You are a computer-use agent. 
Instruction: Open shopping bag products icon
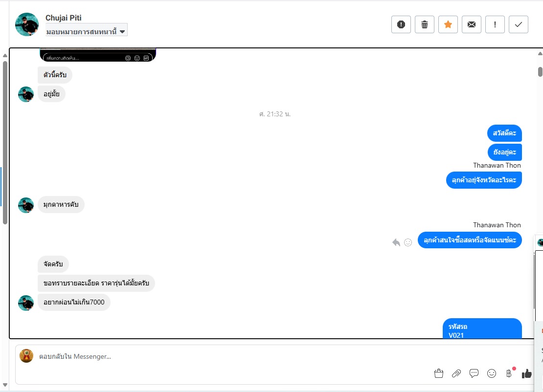[439, 373]
